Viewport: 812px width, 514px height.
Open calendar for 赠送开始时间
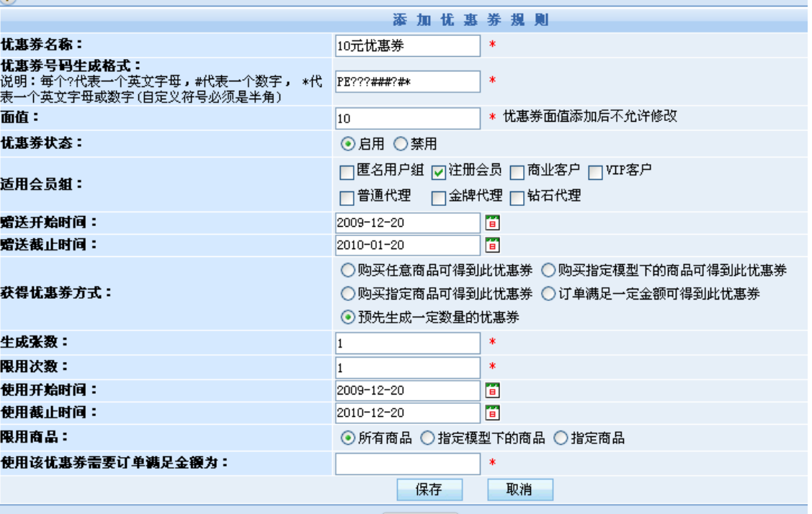click(493, 222)
